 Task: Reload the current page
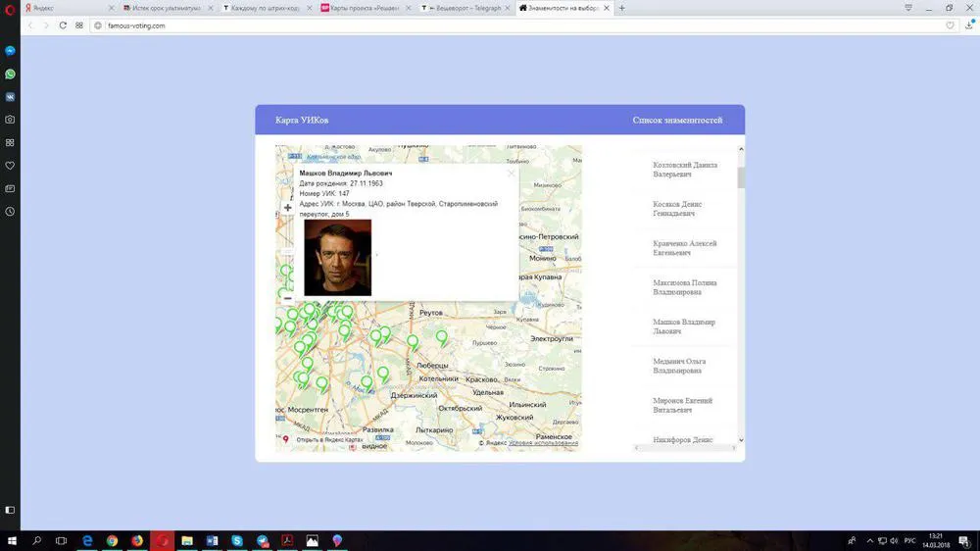point(63,25)
